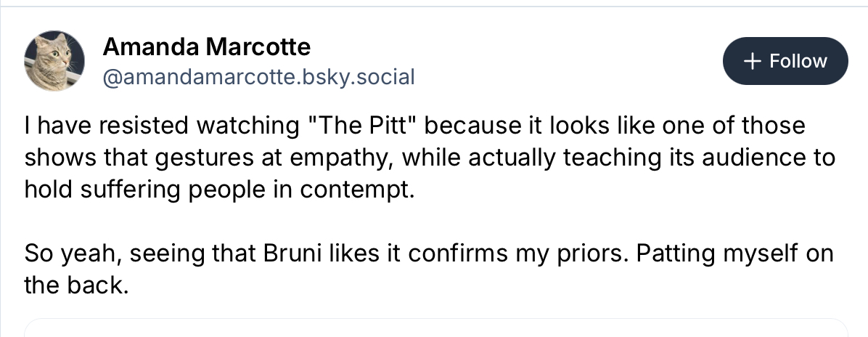The width and height of the screenshot is (868, 337).
Task: Click the @amandamarcotte.bsky.social handle
Action: (259, 76)
